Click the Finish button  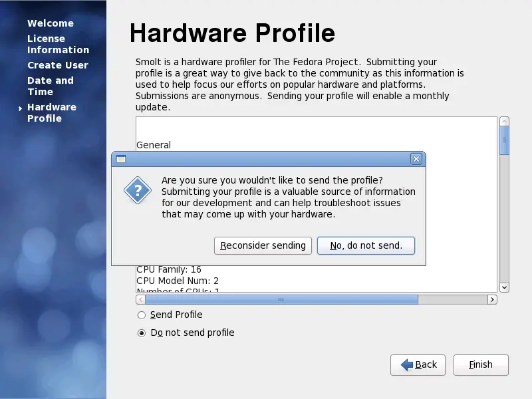tap(481, 364)
